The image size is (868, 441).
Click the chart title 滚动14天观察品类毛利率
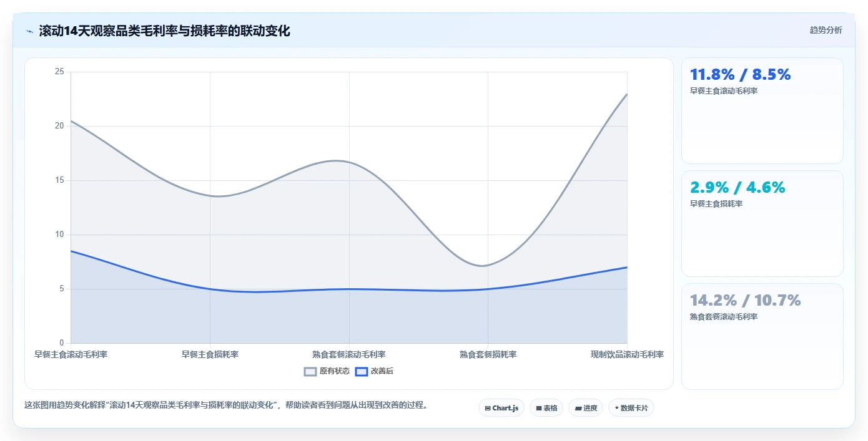[x=165, y=31]
